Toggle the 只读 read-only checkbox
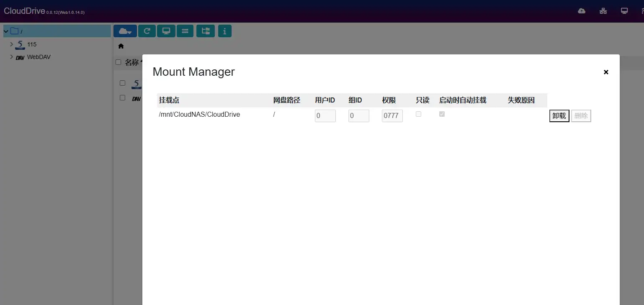 [x=418, y=114]
